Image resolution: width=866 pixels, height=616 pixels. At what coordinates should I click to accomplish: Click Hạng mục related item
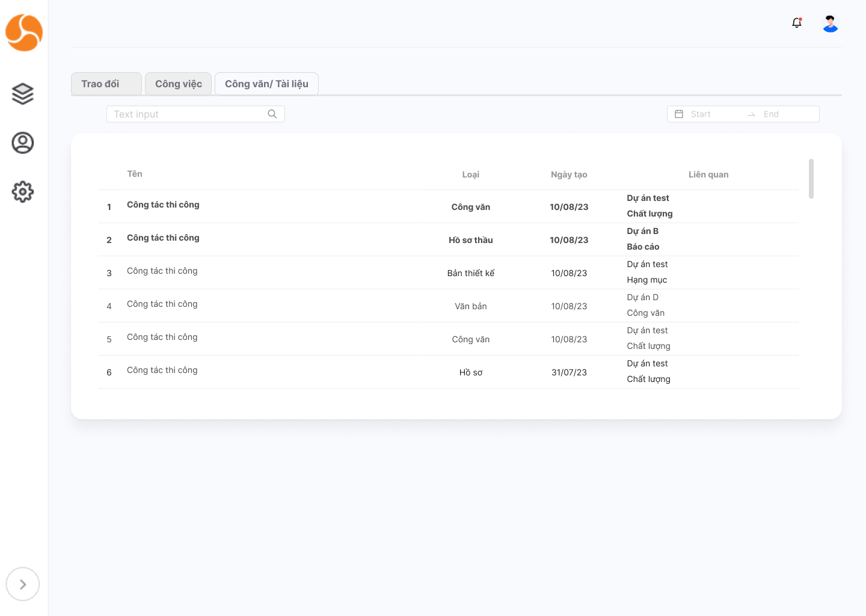[x=647, y=280]
